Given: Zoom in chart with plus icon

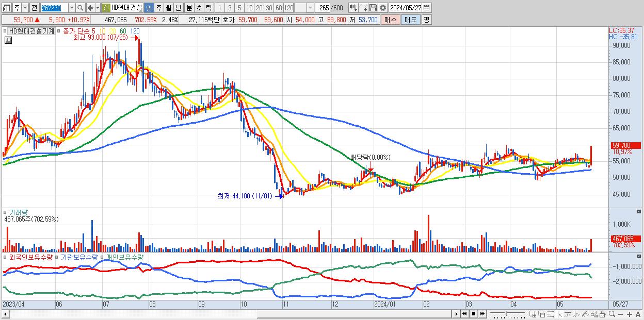Looking at the screenshot, I should (x=630, y=314).
